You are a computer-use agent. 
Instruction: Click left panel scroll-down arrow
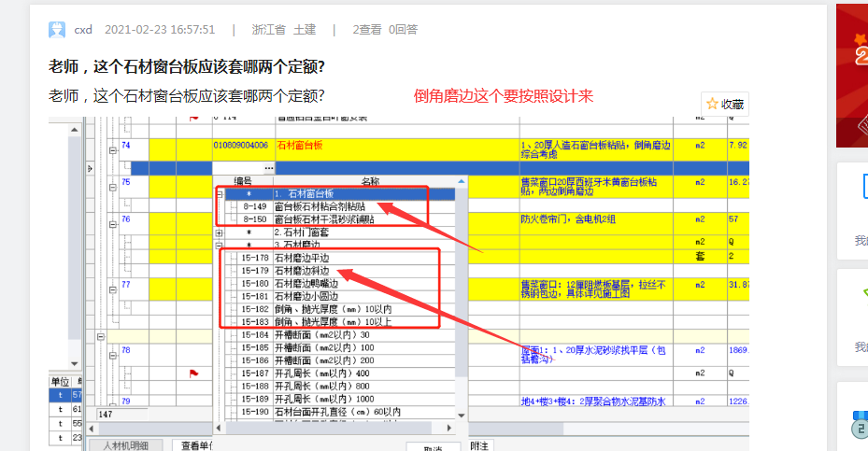point(75,363)
